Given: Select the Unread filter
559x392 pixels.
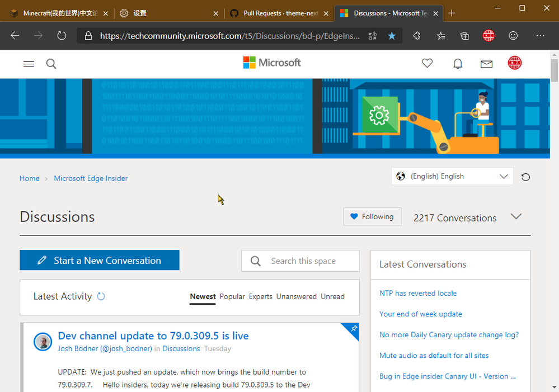Looking at the screenshot, I should point(332,296).
